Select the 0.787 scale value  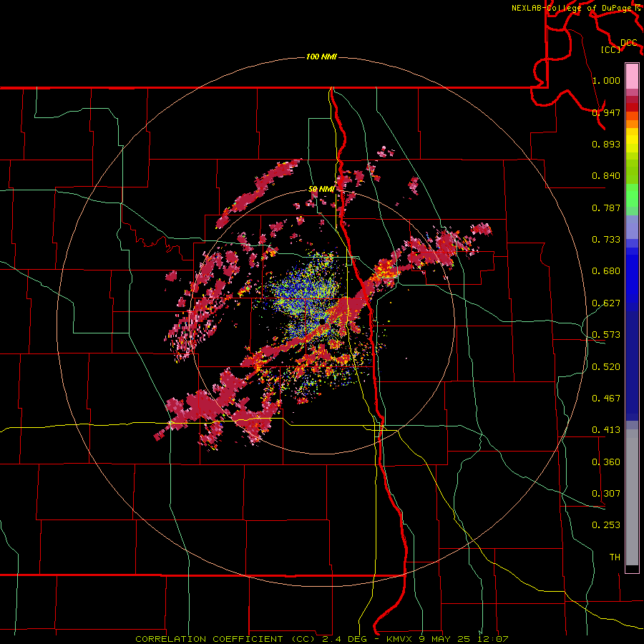point(606,208)
